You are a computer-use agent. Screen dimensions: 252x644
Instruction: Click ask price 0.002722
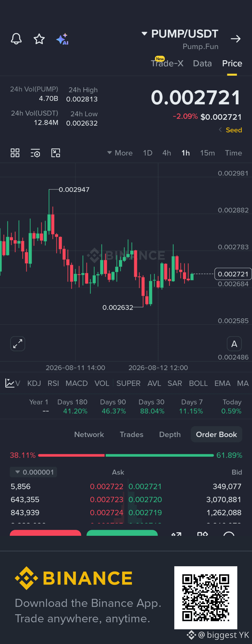coord(106,486)
